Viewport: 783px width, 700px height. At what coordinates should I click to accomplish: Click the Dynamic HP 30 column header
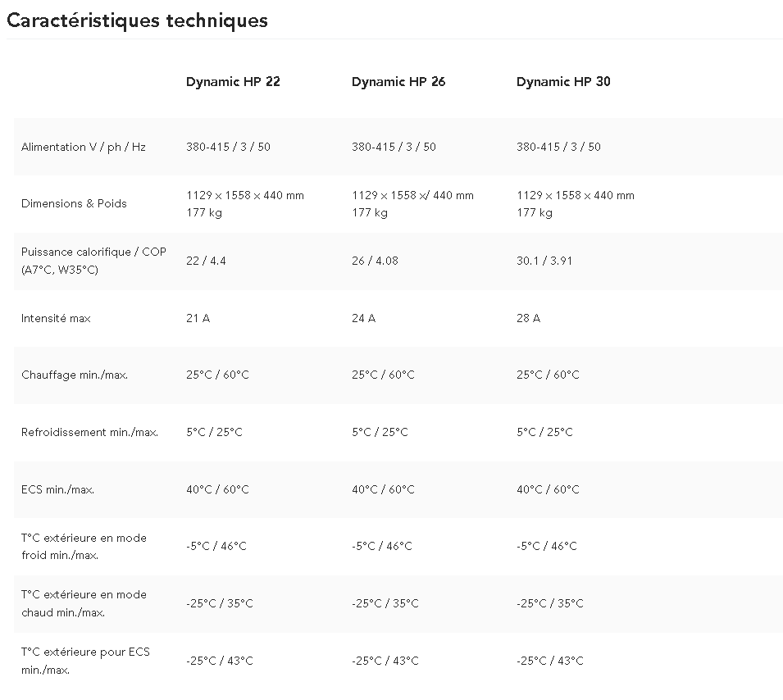pyautogui.click(x=563, y=81)
